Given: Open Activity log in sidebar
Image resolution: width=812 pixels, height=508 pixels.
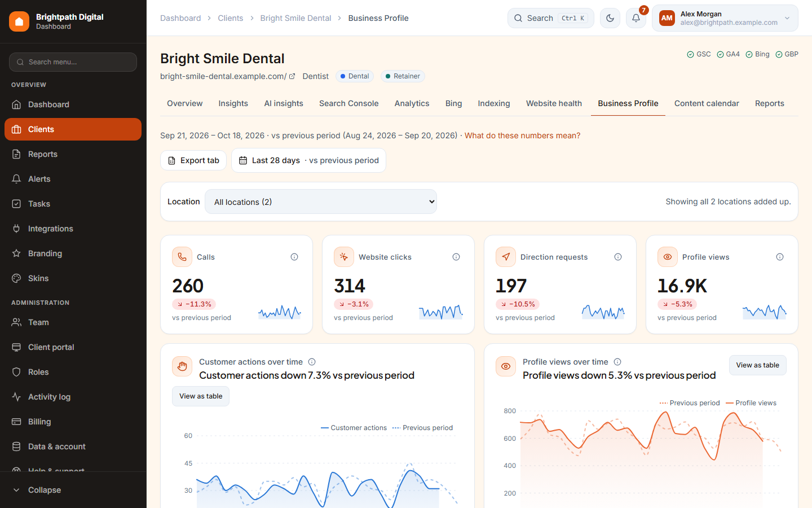Looking at the screenshot, I should click(73, 397).
